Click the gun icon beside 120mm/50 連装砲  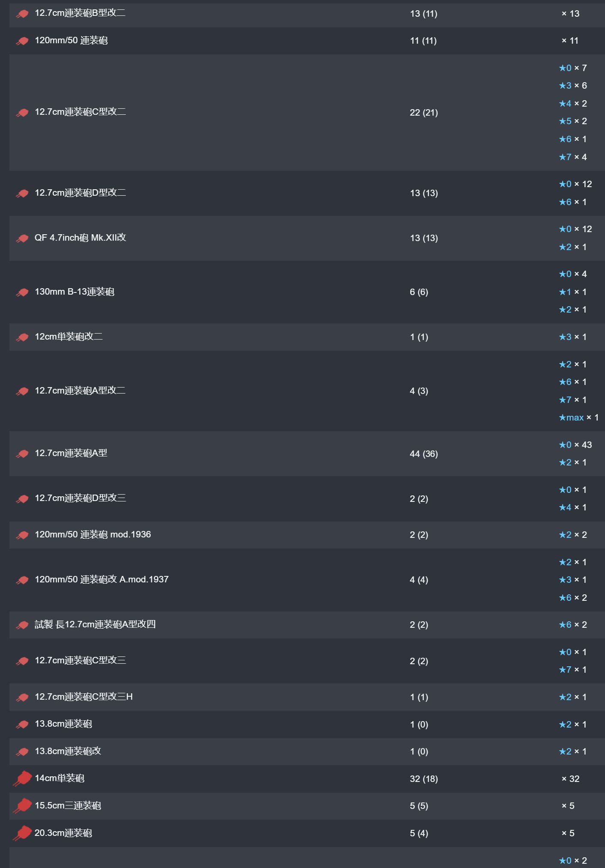(x=22, y=41)
